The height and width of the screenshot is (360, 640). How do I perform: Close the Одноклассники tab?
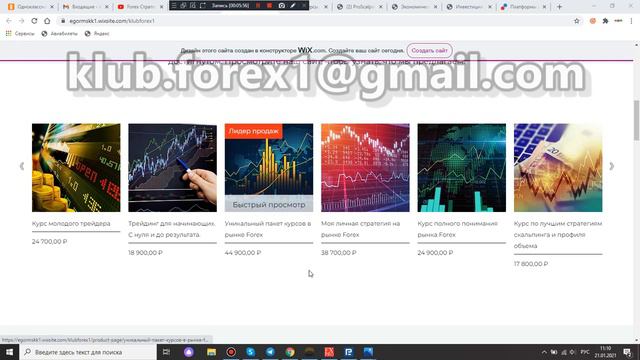pyautogui.click(x=52, y=7)
